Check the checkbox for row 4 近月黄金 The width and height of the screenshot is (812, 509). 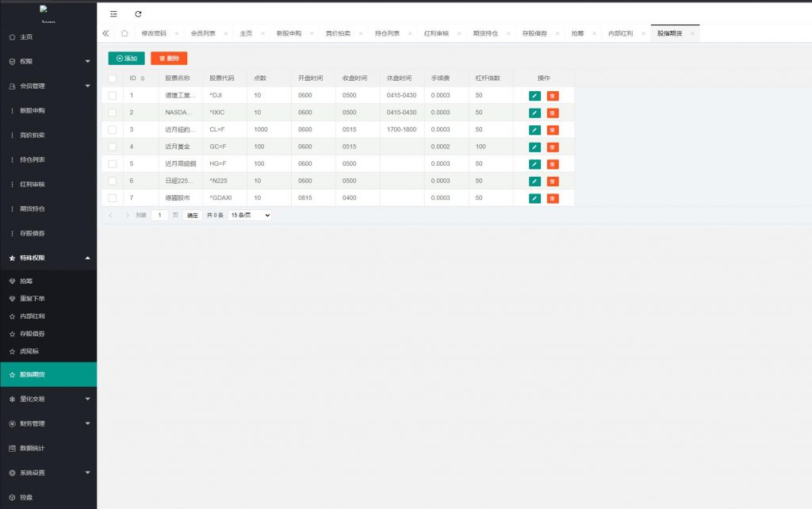pyautogui.click(x=112, y=147)
